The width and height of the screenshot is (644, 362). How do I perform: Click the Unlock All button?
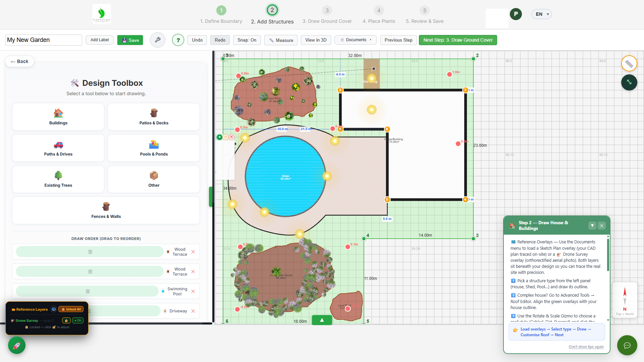pyautogui.click(x=71, y=309)
